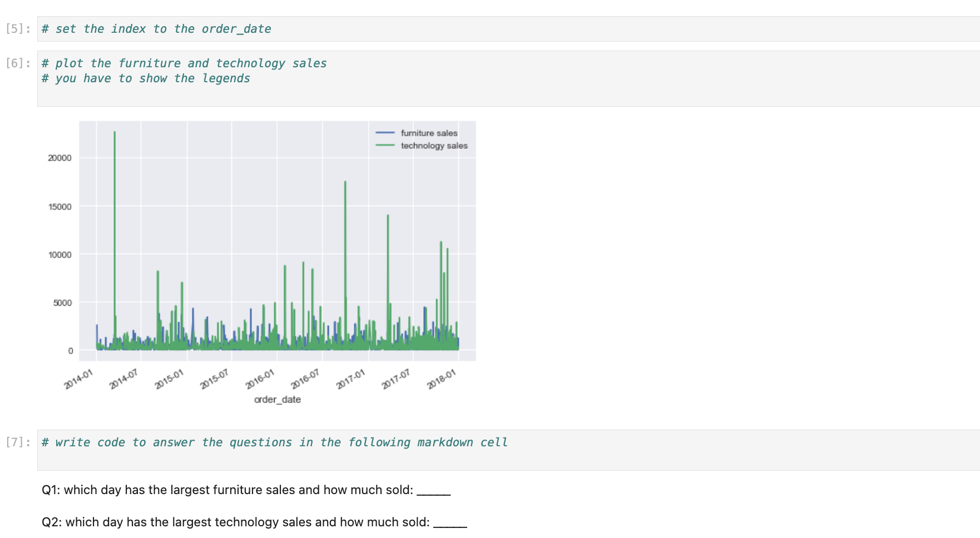Click the order_date axis label
This screenshot has height=538, width=980.
point(276,399)
